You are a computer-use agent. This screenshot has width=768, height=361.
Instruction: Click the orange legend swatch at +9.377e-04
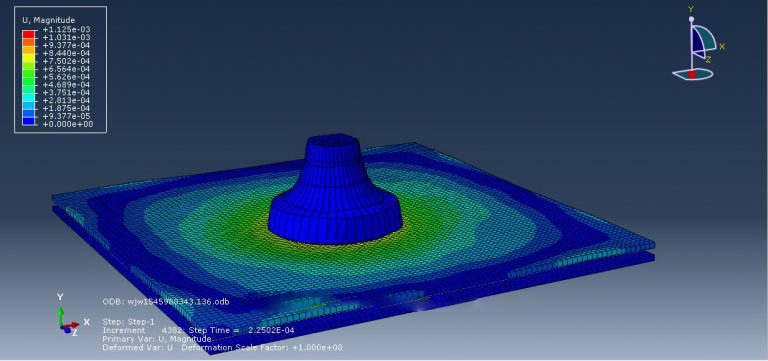tap(29, 41)
